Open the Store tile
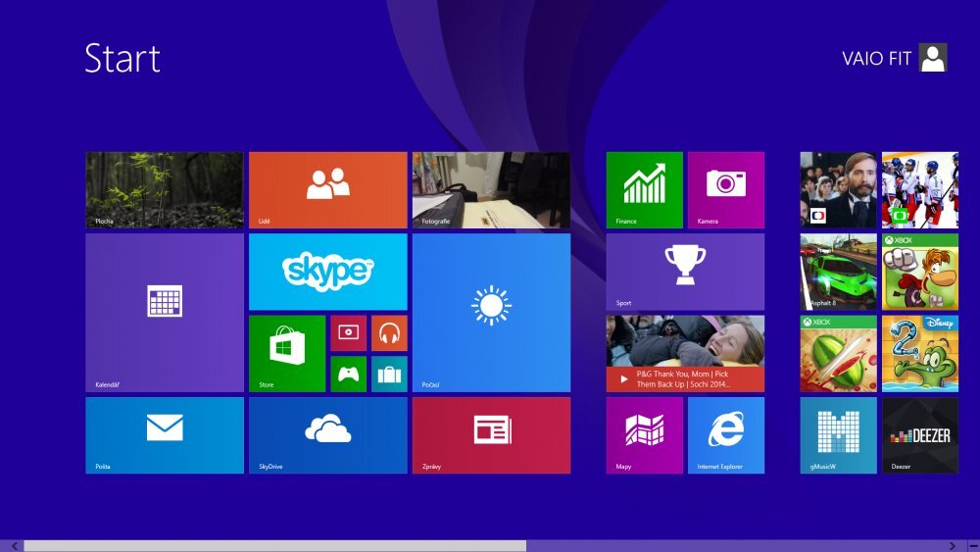Viewport: 980px width, 552px height. [287, 354]
